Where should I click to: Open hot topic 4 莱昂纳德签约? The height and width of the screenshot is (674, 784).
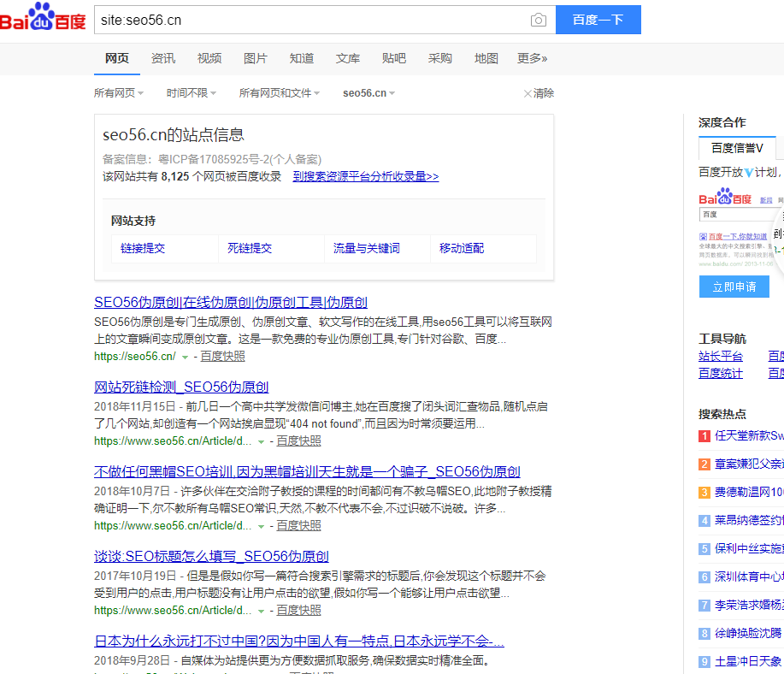[x=749, y=520]
